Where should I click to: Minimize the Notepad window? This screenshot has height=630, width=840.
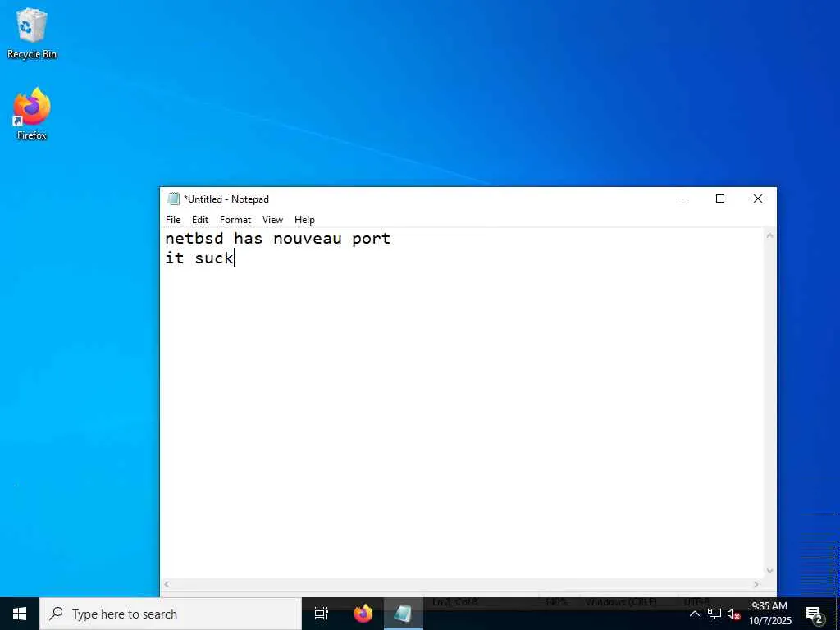click(683, 199)
